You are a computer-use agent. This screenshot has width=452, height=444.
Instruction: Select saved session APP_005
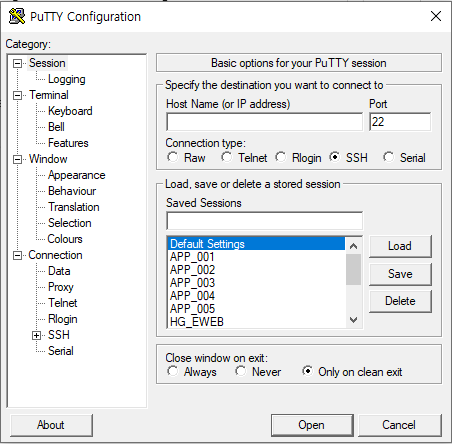click(256, 309)
